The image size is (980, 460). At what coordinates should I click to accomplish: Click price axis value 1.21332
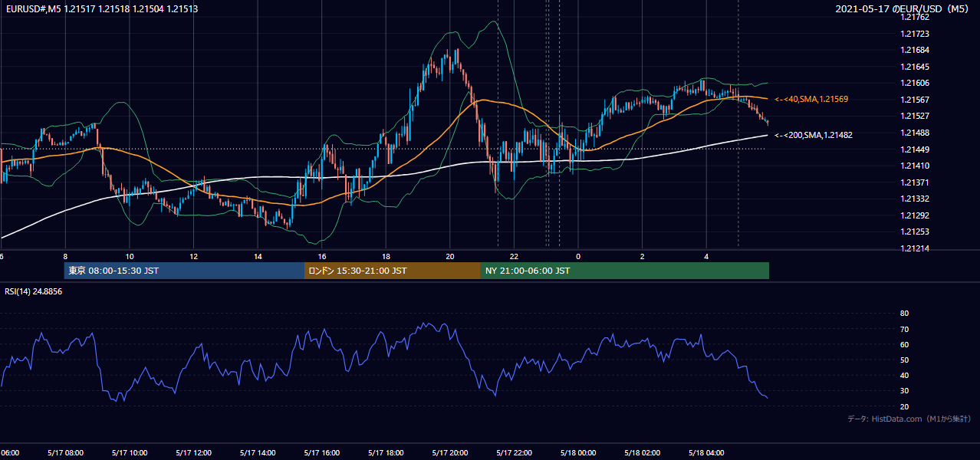[x=913, y=199]
